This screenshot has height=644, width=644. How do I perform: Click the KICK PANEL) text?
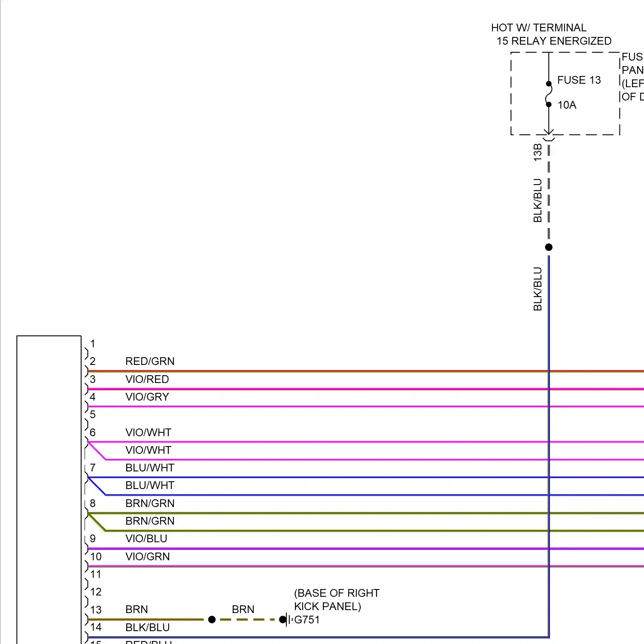click(x=328, y=607)
